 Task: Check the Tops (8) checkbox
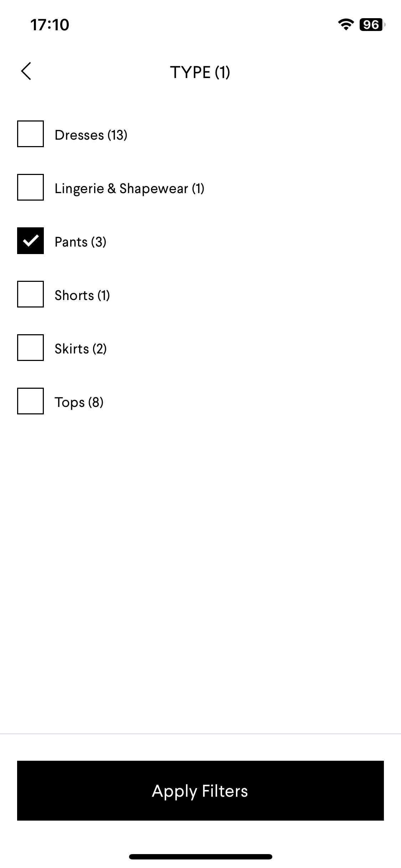30,401
